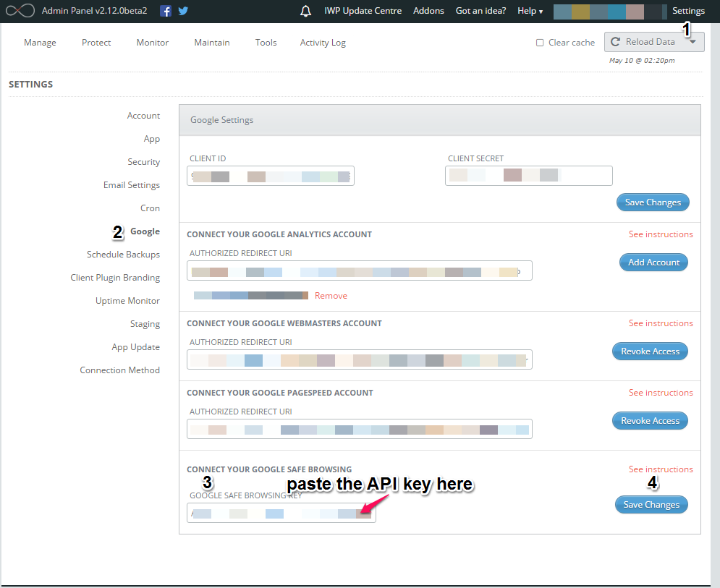Revoke Access for Google PageSpeed

tap(650, 420)
